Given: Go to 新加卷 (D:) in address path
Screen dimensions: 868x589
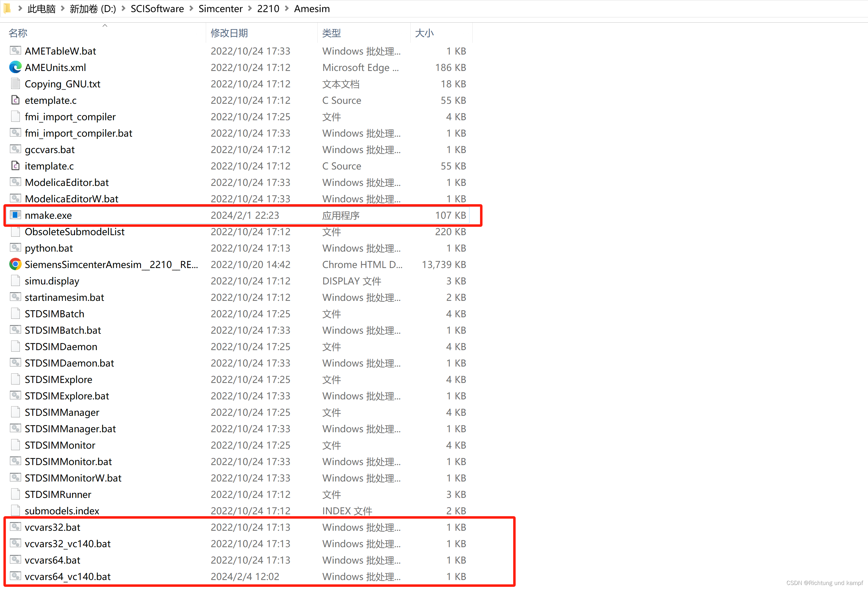Looking at the screenshot, I should [x=93, y=8].
